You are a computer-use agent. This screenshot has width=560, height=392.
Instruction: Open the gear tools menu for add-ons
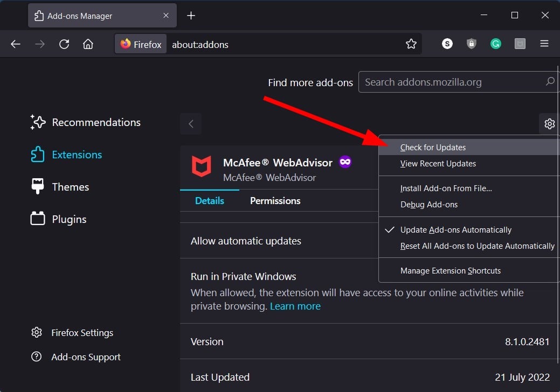pyautogui.click(x=549, y=124)
